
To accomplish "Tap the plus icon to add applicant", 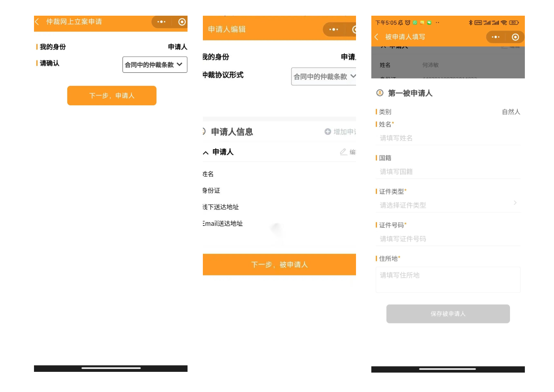I will 328,131.
